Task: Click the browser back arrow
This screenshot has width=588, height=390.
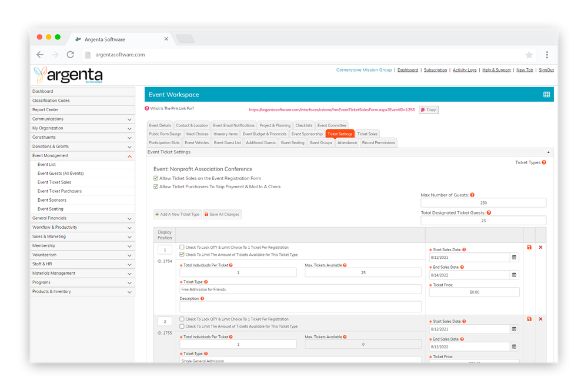Action: (40, 55)
